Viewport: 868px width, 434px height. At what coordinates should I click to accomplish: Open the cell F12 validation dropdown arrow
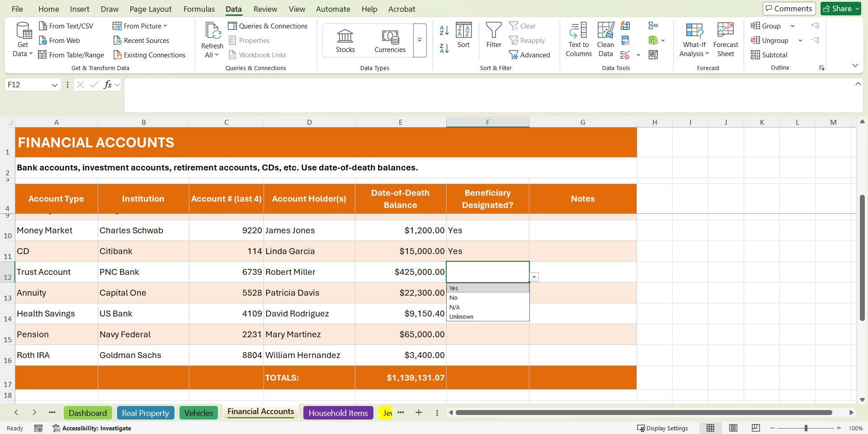[534, 277]
